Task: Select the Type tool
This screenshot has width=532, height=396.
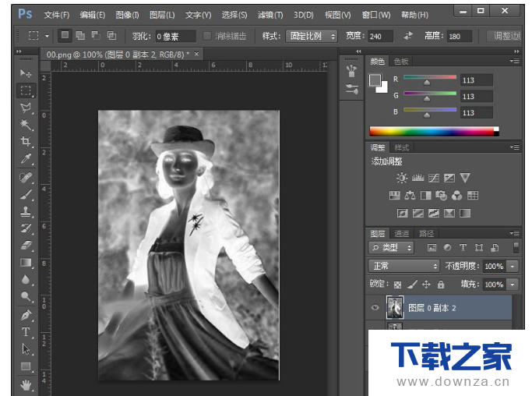Action: click(26, 332)
